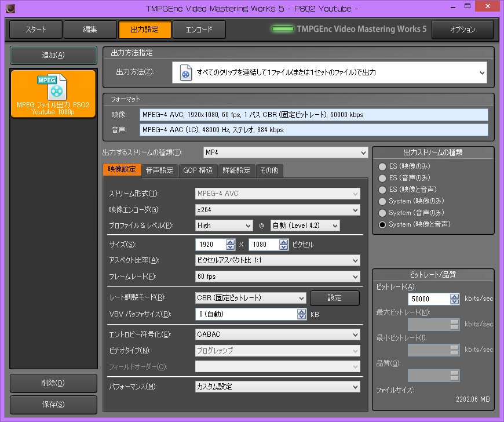
Task: Open パフォーマンス カスタム設定 dropdown
Action: coord(277,387)
